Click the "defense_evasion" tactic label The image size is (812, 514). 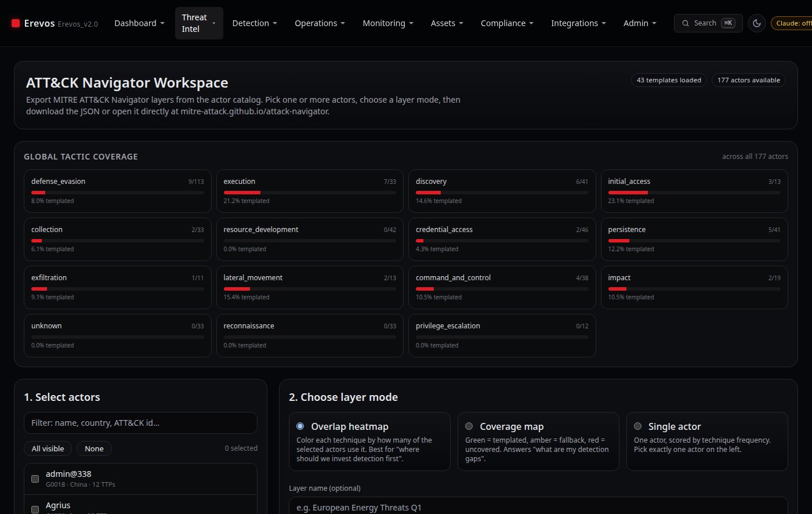tap(58, 182)
